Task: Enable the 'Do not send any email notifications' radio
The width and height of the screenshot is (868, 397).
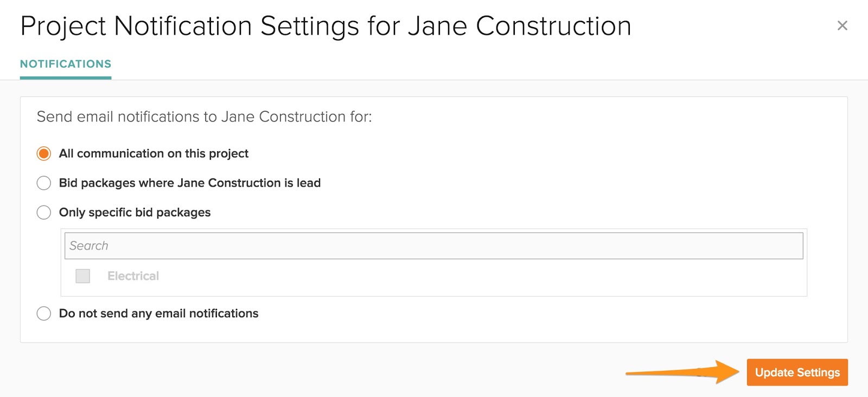Action: (x=44, y=313)
